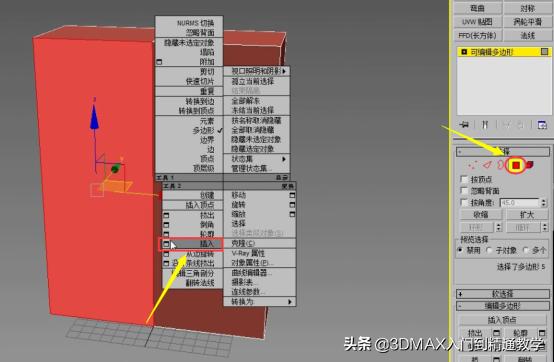The height and width of the screenshot is (362, 554).
Task: Click UVW 贴图 modifier button
Action: [477, 22]
